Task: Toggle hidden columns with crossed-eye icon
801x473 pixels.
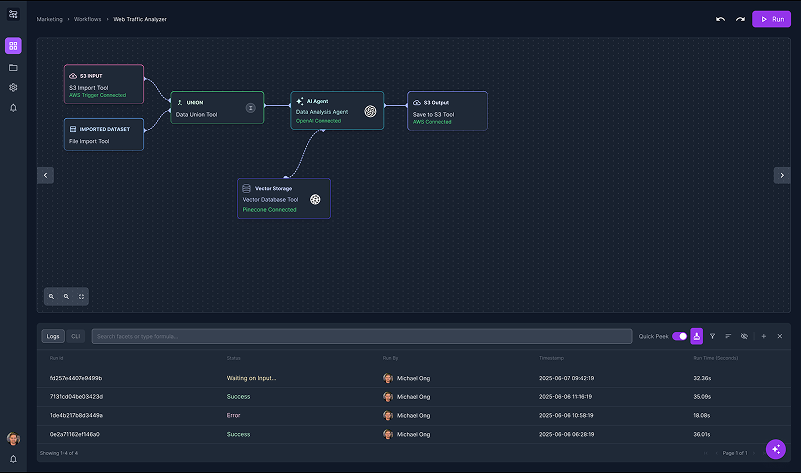Action: coord(744,336)
